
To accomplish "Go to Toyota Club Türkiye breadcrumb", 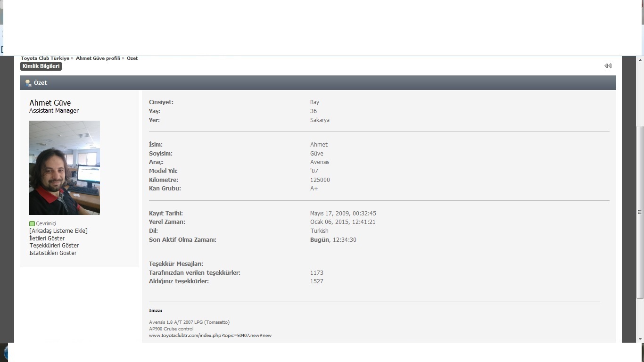I will 45,58.
